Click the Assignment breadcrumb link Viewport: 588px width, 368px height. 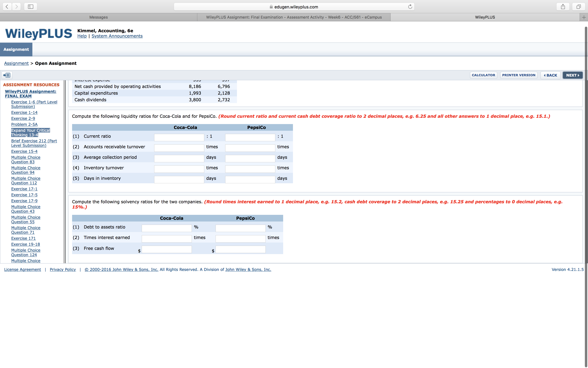(x=16, y=63)
